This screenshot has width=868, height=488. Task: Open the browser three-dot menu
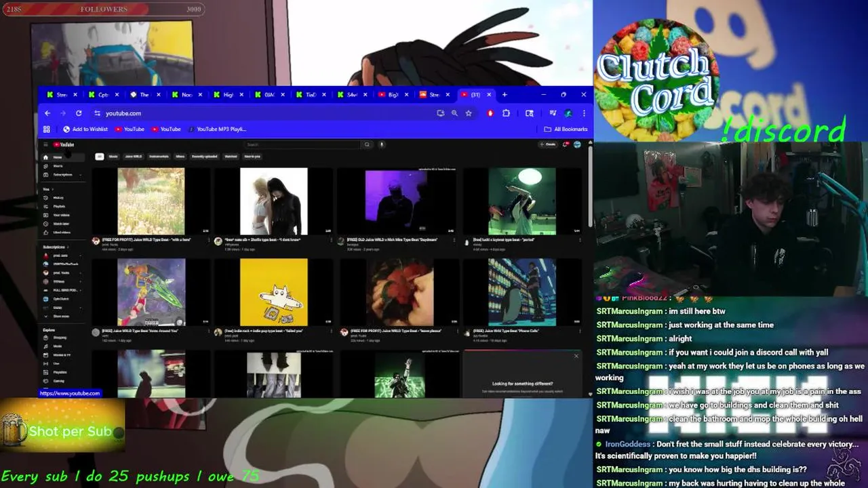[584, 113]
